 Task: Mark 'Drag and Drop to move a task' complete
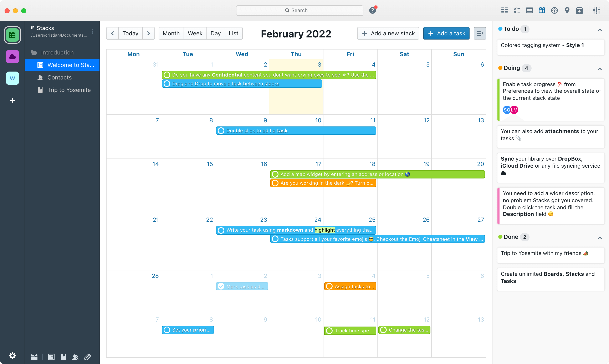tap(167, 84)
